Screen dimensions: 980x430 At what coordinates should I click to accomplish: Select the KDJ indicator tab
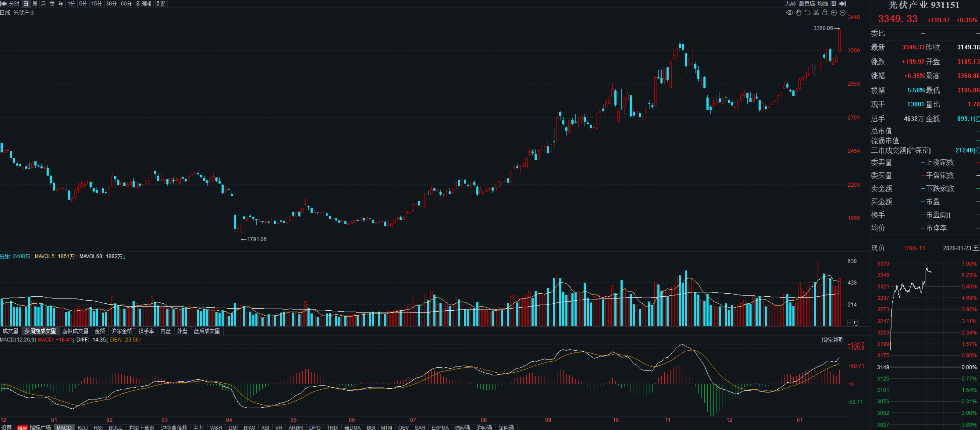(82, 427)
